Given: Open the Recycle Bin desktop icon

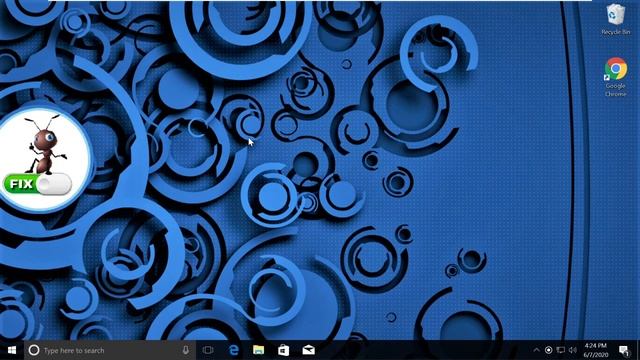Looking at the screenshot, I should coord(616,20).
